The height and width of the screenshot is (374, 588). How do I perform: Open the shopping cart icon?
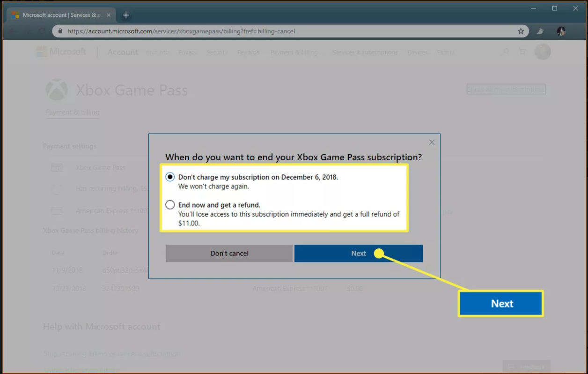tap(522, 52)
